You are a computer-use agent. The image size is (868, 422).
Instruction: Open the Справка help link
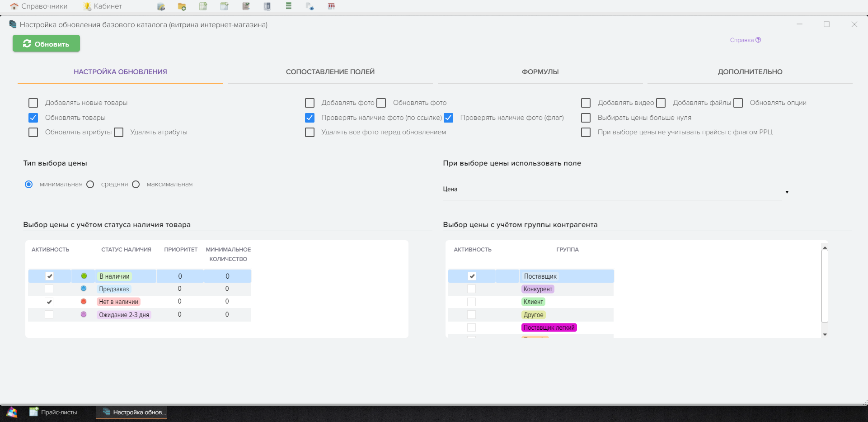(746, 40)
